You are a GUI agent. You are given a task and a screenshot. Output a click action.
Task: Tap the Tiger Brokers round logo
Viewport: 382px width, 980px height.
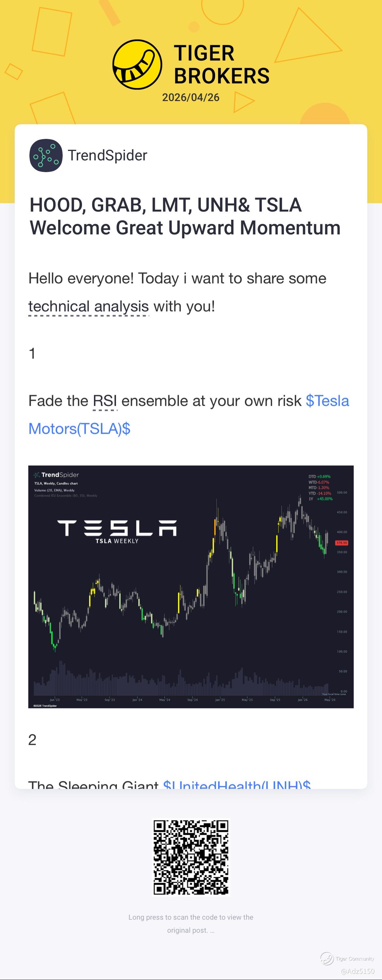point(137,65)
